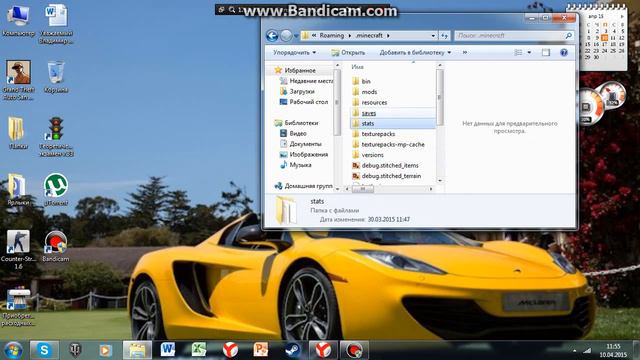
Task: Select the Bandicam desktop shortcut
Action: (56, 246)
